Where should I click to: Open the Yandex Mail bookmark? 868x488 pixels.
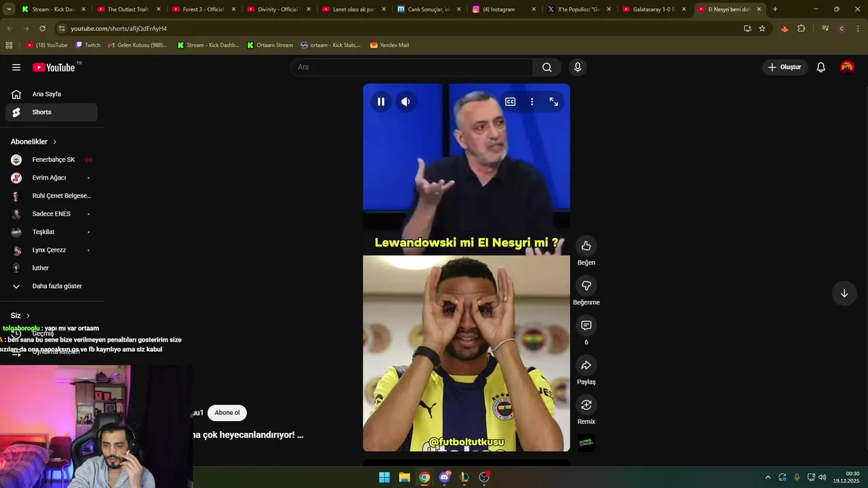[x=389, y=45]
